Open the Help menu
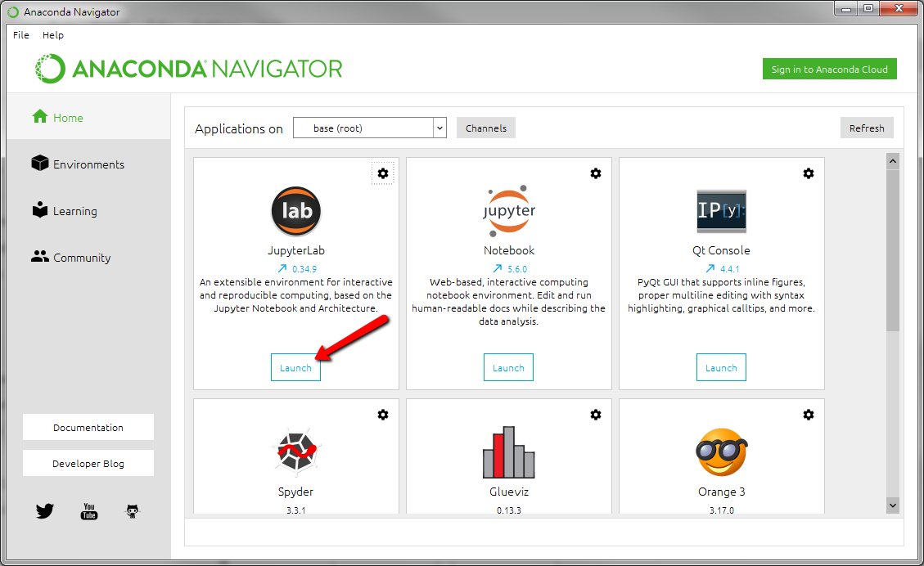Viewport: 924px width, 566px height. (53, 34)
